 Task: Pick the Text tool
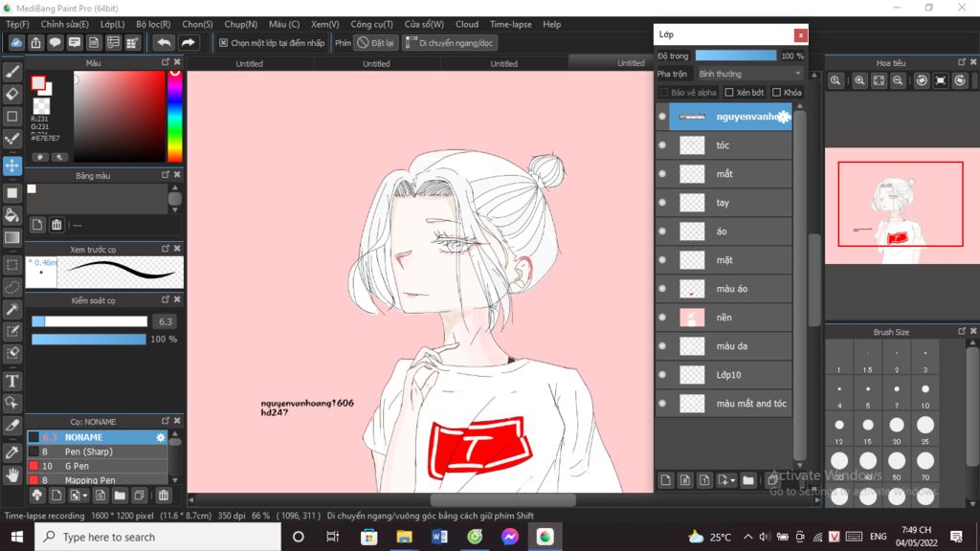[x=12, y=381]
